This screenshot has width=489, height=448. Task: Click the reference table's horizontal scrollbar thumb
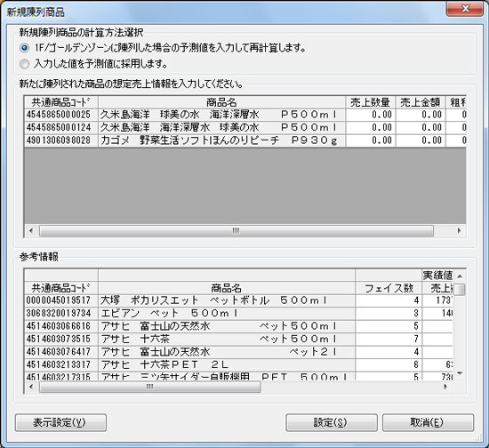(150, 387)
